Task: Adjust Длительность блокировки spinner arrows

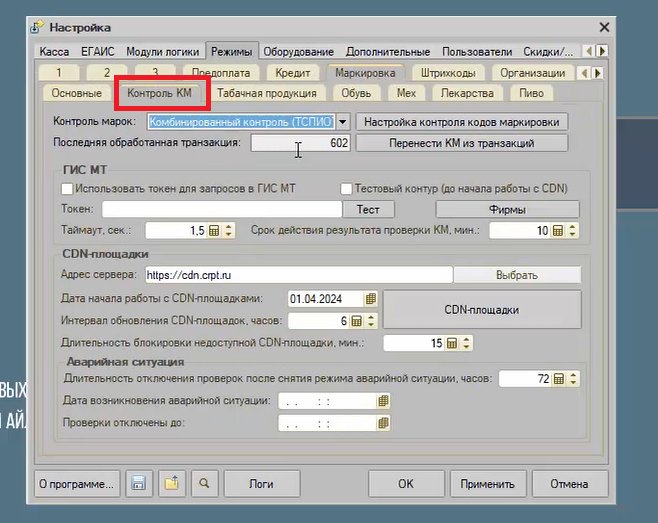Action: (x=466, y=343)
